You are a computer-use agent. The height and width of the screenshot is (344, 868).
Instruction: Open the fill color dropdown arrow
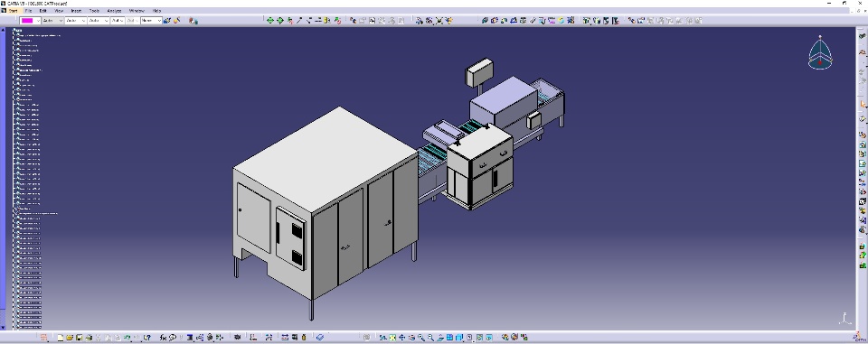click(x=38, y=21)
